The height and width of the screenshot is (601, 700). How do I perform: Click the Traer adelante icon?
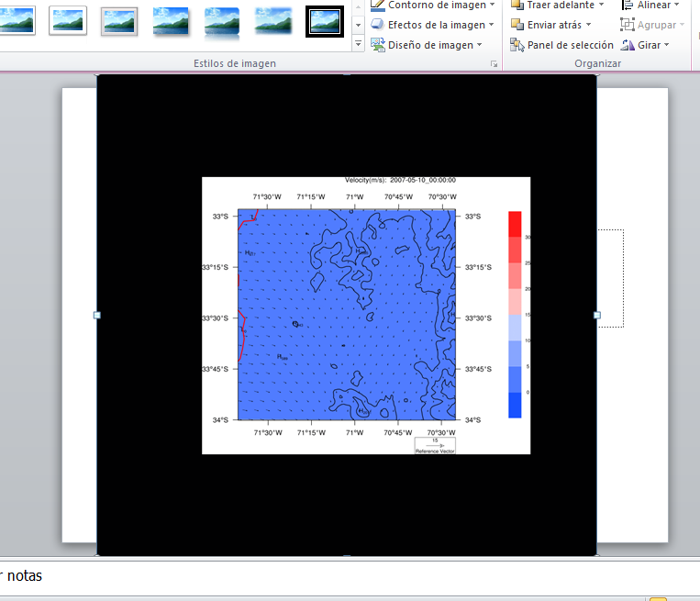point(517,5)
